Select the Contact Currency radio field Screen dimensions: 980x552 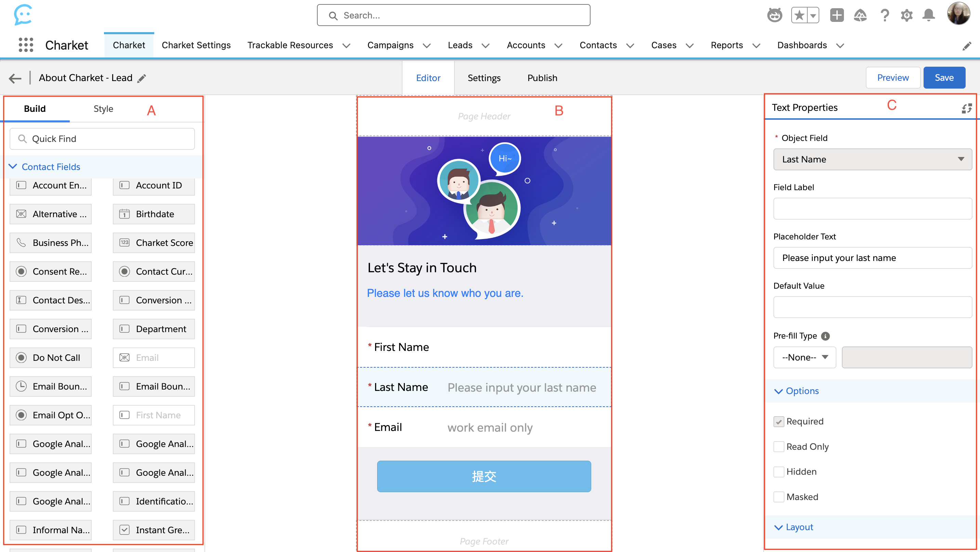pos(154,271)
